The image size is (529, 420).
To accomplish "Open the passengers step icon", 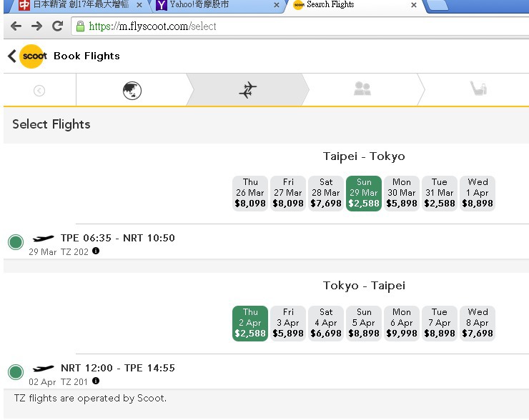I will (x=362, y=89).
